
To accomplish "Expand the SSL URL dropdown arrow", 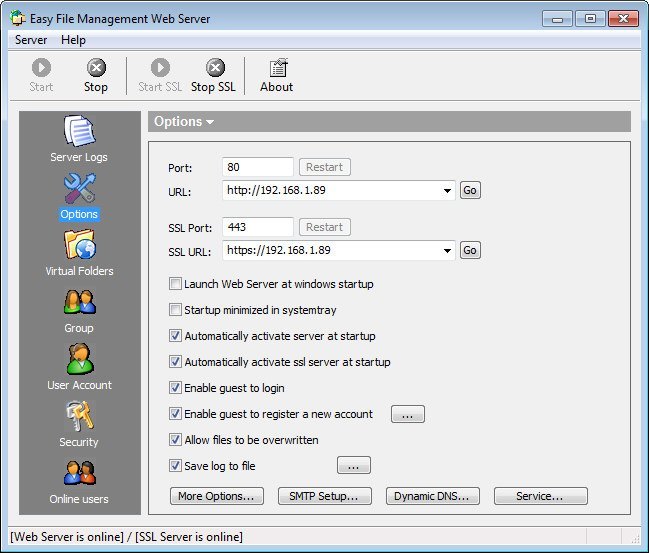I will click(x=447, y=250).
